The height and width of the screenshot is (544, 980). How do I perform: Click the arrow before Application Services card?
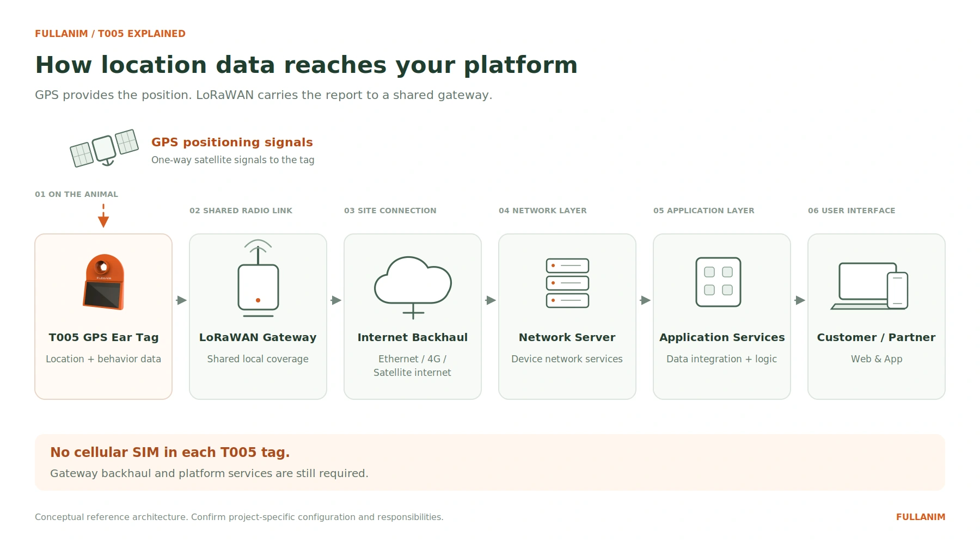pos(645,300)
